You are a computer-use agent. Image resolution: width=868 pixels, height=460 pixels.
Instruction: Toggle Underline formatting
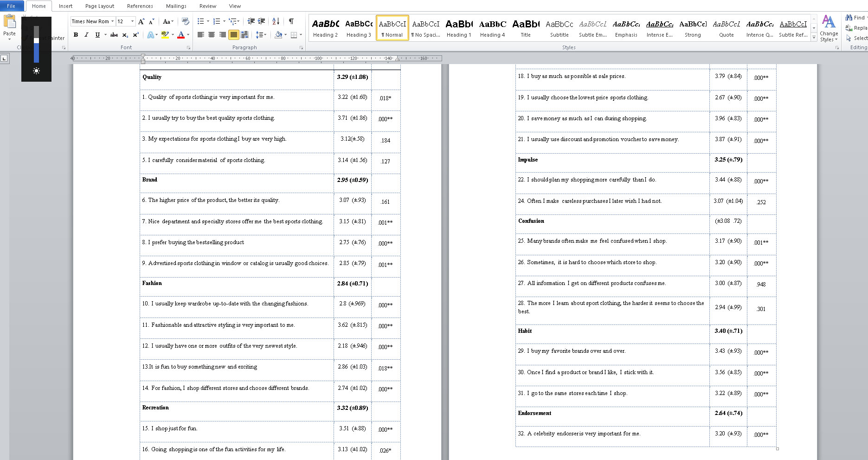pyautogui.click(x=97, y=35)
